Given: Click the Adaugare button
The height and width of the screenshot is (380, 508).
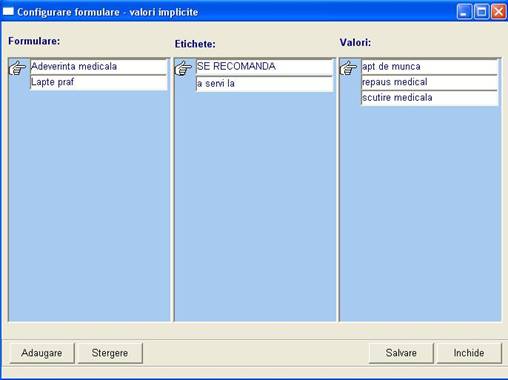Looking at the screenshot, I should [42, 353].
